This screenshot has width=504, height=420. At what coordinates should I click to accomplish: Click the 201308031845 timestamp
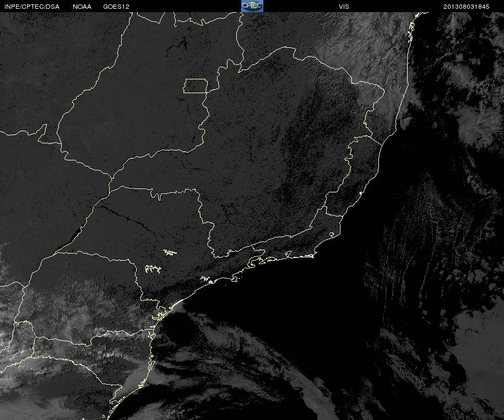[x=467, y=7]
